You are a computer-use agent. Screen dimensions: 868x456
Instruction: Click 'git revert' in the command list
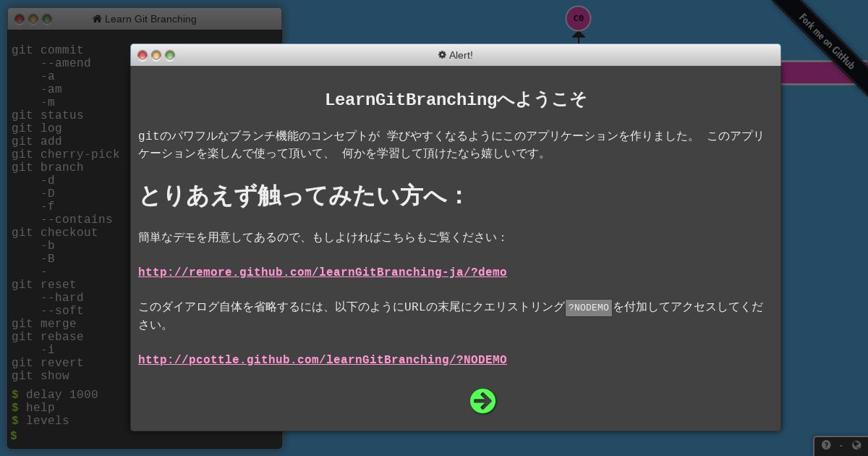(x=48, y=363)
